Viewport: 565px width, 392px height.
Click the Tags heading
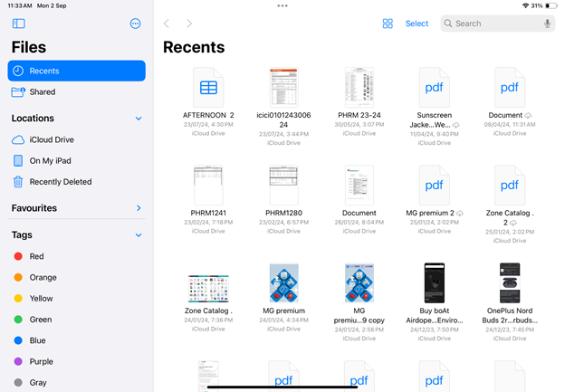click(x=22, y=234)
